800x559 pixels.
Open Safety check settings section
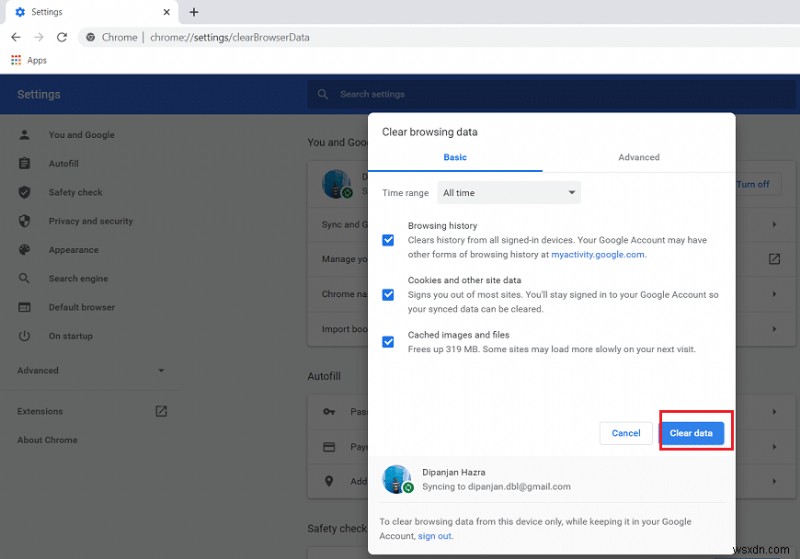[76, 192]
